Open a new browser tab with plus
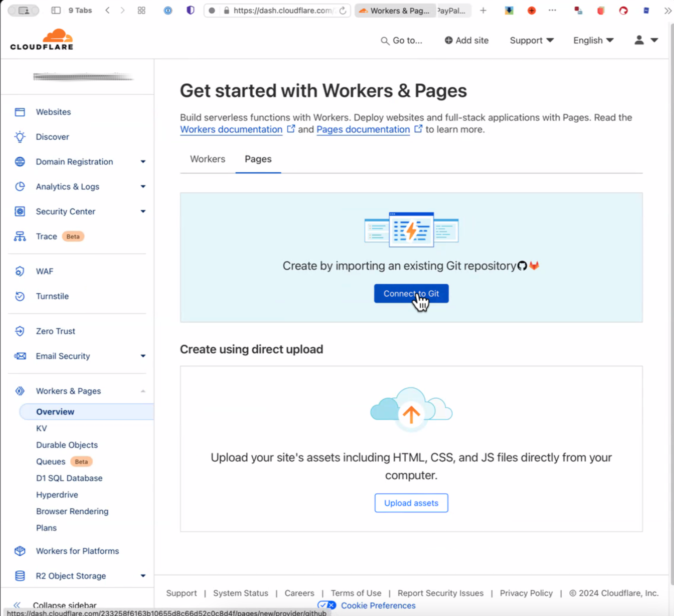 (483, 11)
